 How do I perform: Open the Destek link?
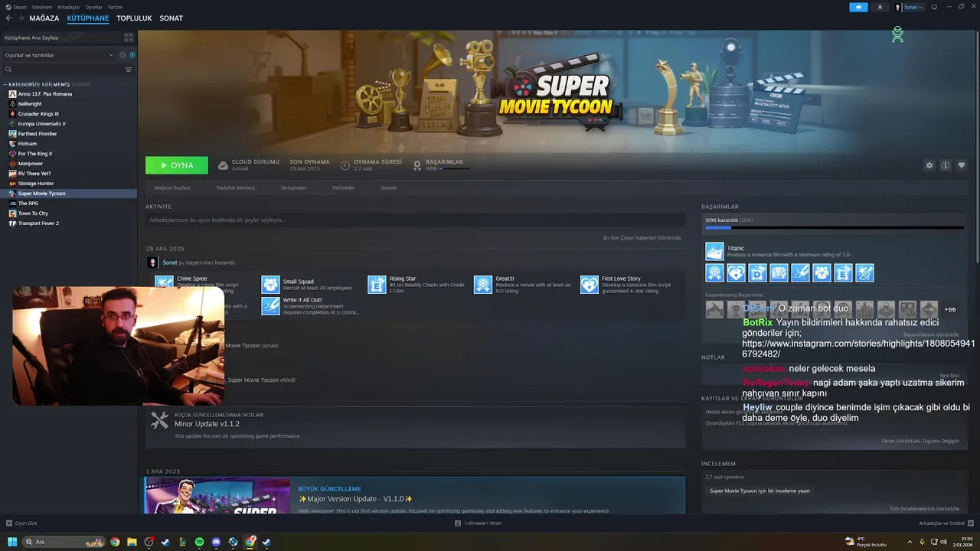[x=389, y=187]
